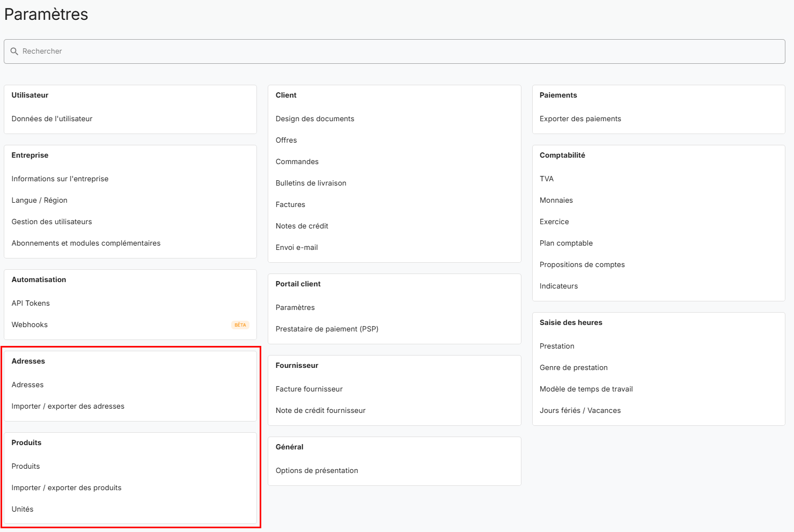Select Bulletins de livraison settings
Screen dimensions: 794x532
311,183
